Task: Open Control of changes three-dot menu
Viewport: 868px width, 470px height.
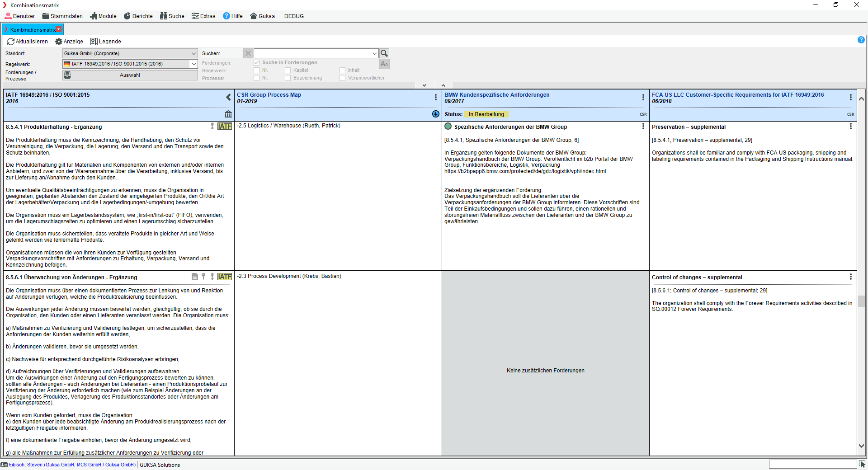Action: [851, 277]
